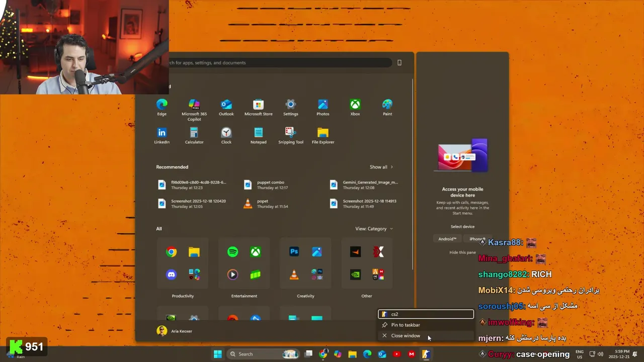Click the taskbar Search box

[263, 354]
